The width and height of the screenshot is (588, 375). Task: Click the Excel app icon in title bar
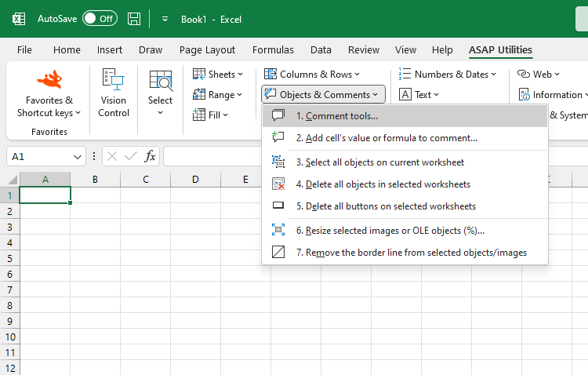click(19, 19)
